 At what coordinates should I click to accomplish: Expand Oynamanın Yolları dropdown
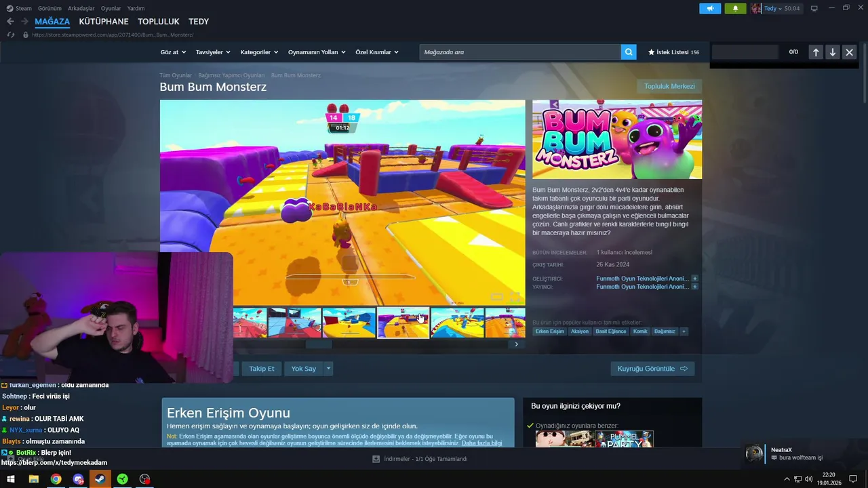317,52
